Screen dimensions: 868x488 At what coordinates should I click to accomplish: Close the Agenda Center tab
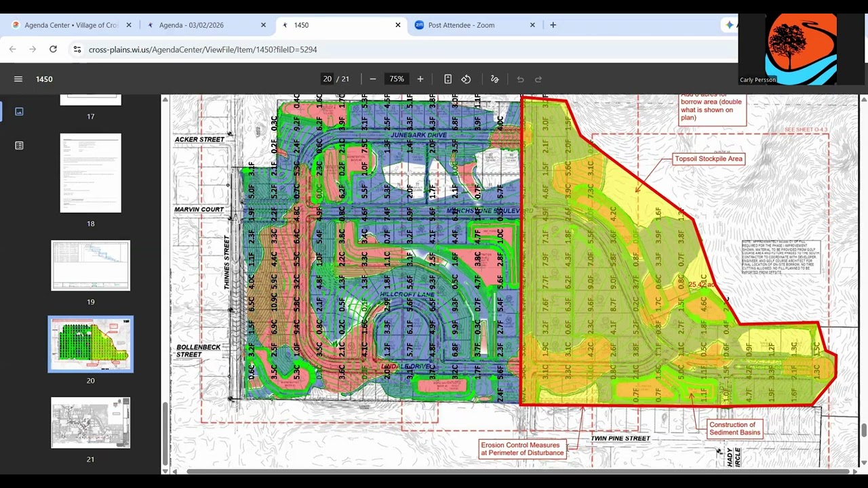pyautogui.click(x=129, y=25)
